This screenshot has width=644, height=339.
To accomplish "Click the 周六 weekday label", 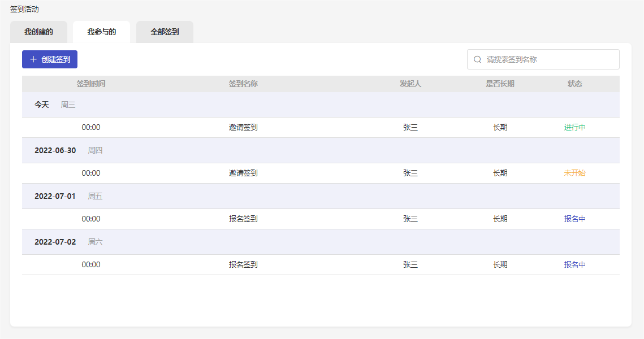I will (x=96, y=242).
